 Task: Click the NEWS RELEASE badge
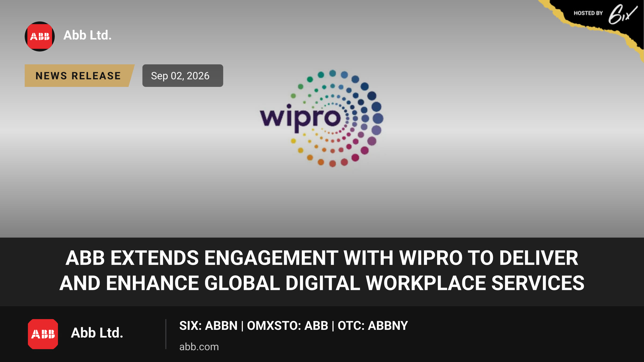(x=79, y=76)
